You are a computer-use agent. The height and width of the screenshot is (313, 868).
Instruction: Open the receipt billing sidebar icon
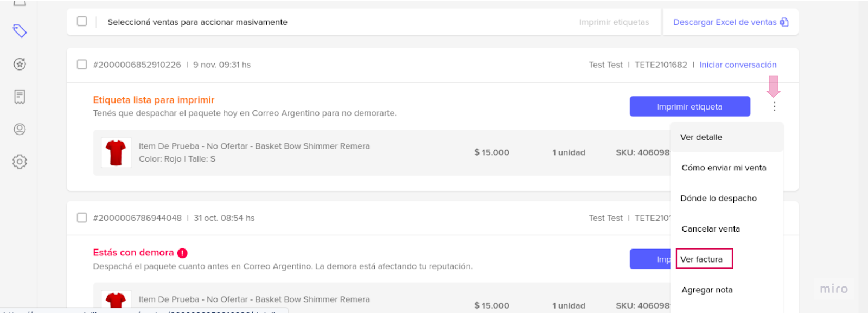coord(20,97)
